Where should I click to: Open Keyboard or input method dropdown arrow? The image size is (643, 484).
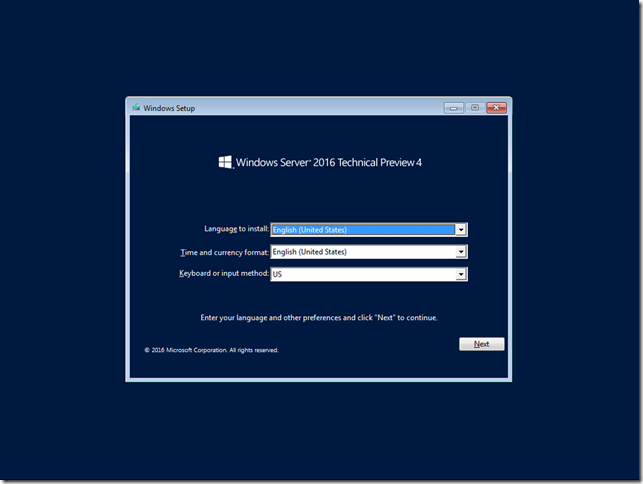[461, 274]
